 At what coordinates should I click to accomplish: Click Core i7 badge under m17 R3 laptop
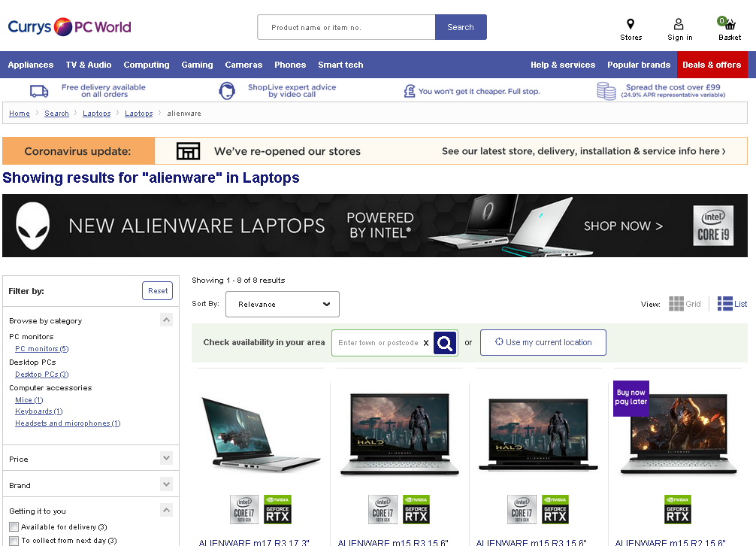click(244, 509)
